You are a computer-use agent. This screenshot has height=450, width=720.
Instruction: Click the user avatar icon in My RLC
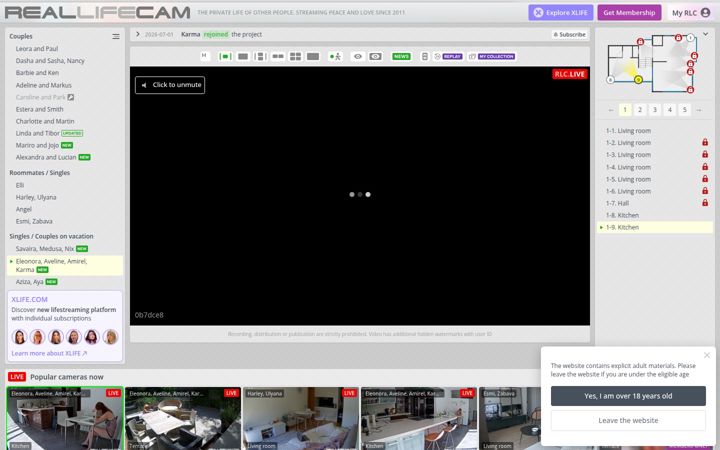(705, 13)
